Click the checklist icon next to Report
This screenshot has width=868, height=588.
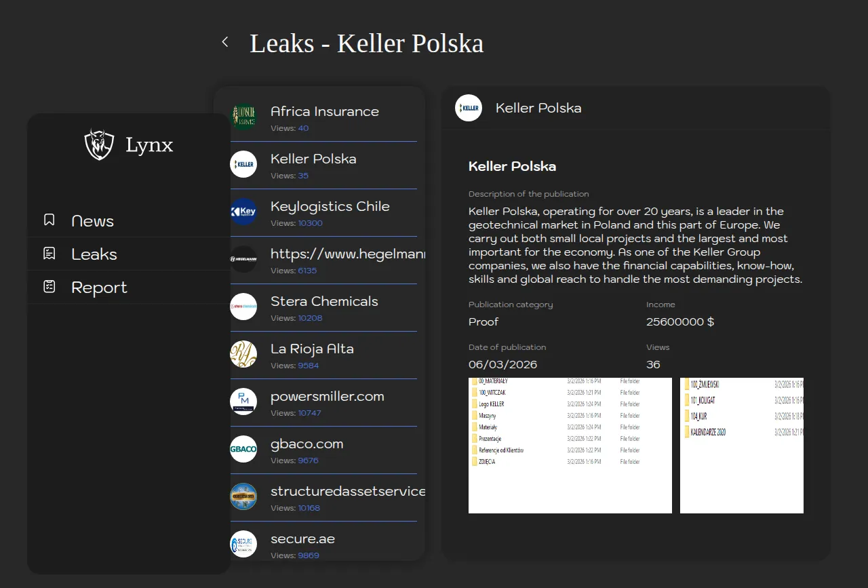click(x=50, y=286)
